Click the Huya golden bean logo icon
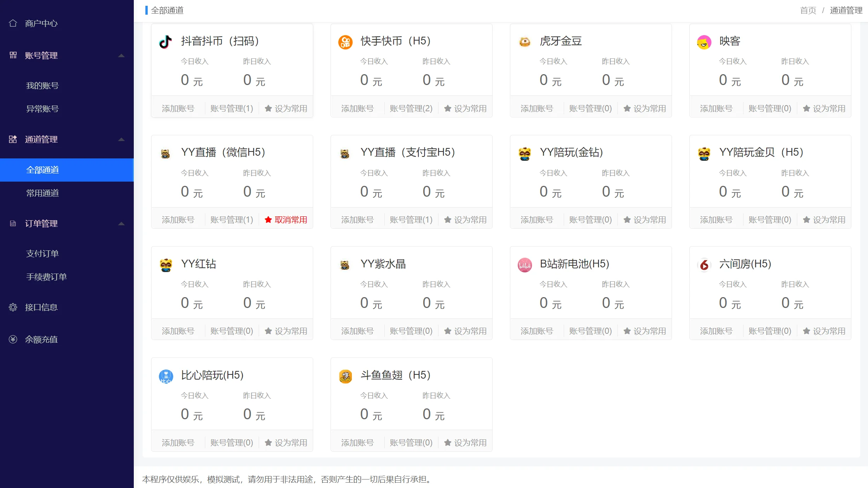 pos(525,42)
